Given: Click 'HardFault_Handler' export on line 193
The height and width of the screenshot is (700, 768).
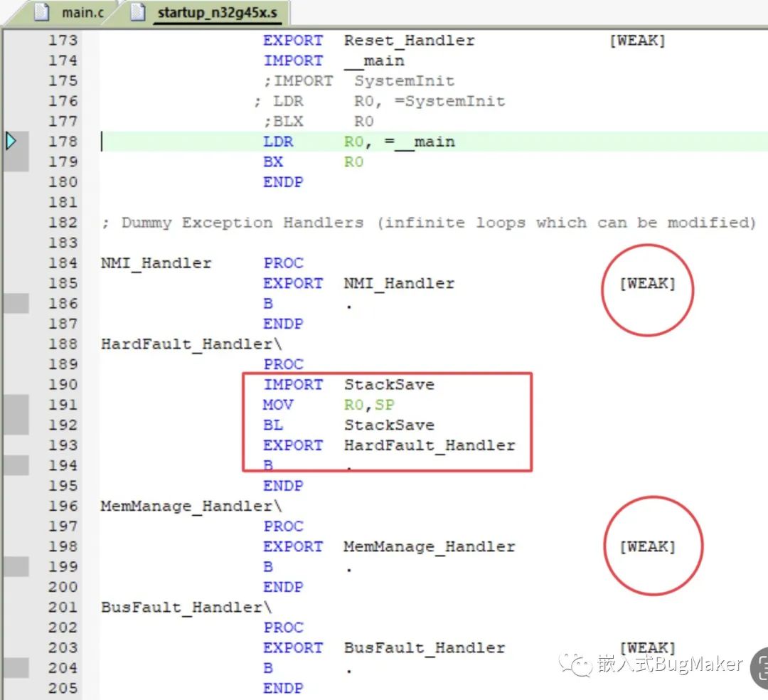Looking at the screenshot, I should pos(430,446).
